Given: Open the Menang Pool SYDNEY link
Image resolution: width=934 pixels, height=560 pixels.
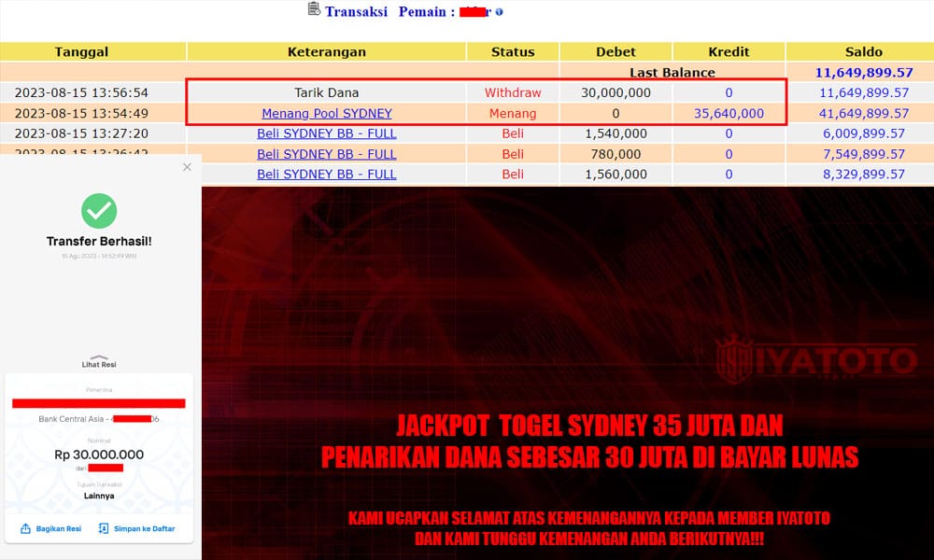Looking at the screenshot, I should point(326,114).
